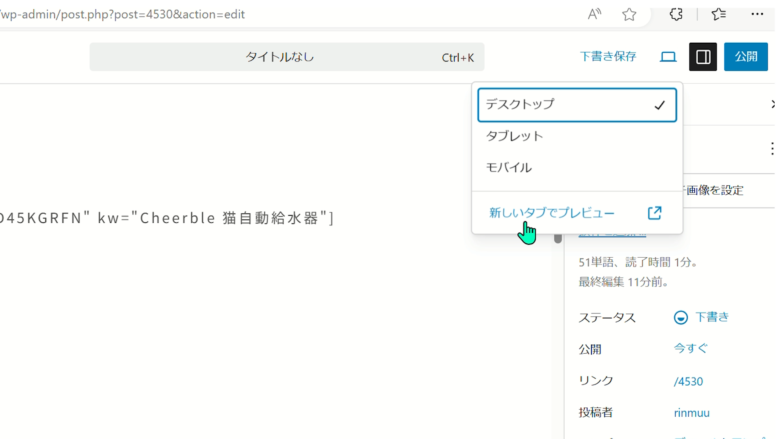Click 下書き保存 to save draft
Viewport: 780px width, 439px height.
tap(608, 57)
